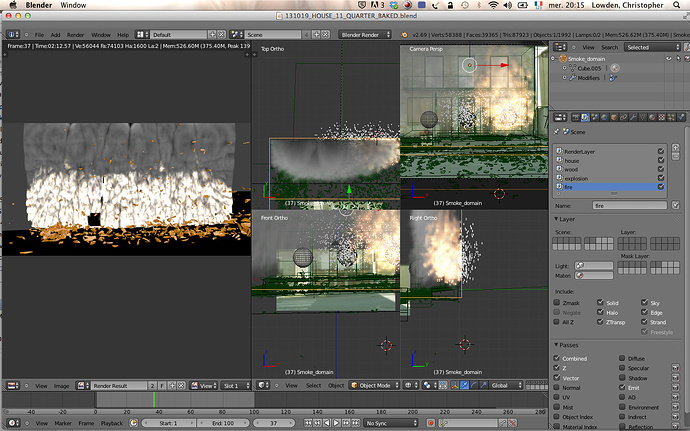The height and width of the screenshot is (431, 690).
Task: Open the Constraints properties tab icon
Action: (x=624, y=117)
